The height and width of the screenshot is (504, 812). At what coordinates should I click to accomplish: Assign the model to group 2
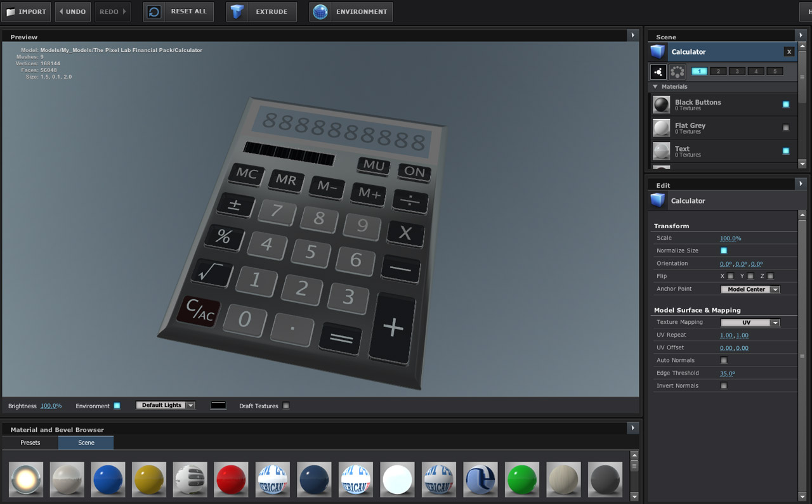click(x=717, y=71)
